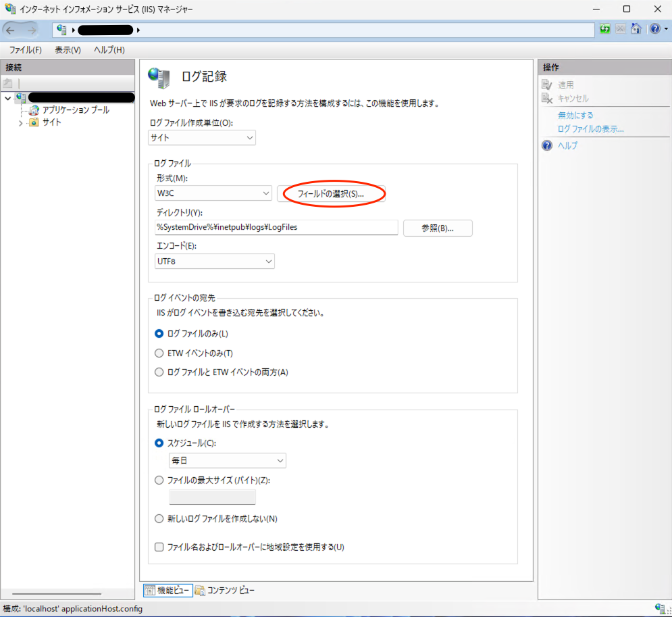672x617 pixels.
Task: Select スケジュール rollover radio button
Action: click(159, 443)
